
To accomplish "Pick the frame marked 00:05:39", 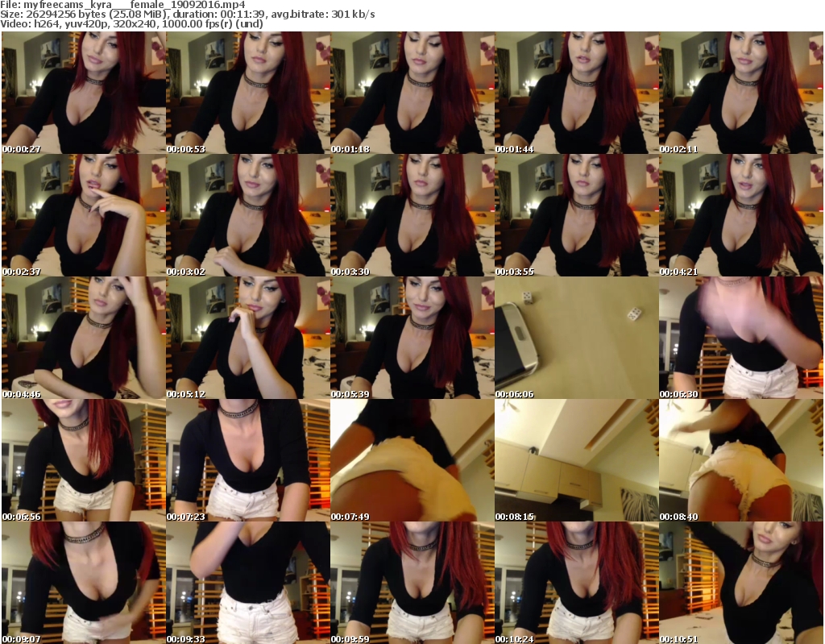I will tap(412, 338).
